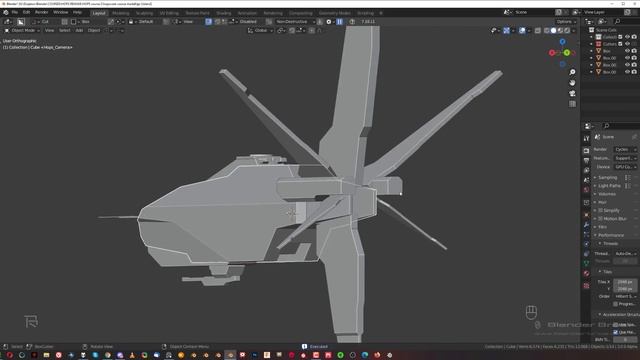Image resolution: width=640 pixels, height=360 pixels.
Task: Collapse the Performance panel
Action: coord(611,235)
